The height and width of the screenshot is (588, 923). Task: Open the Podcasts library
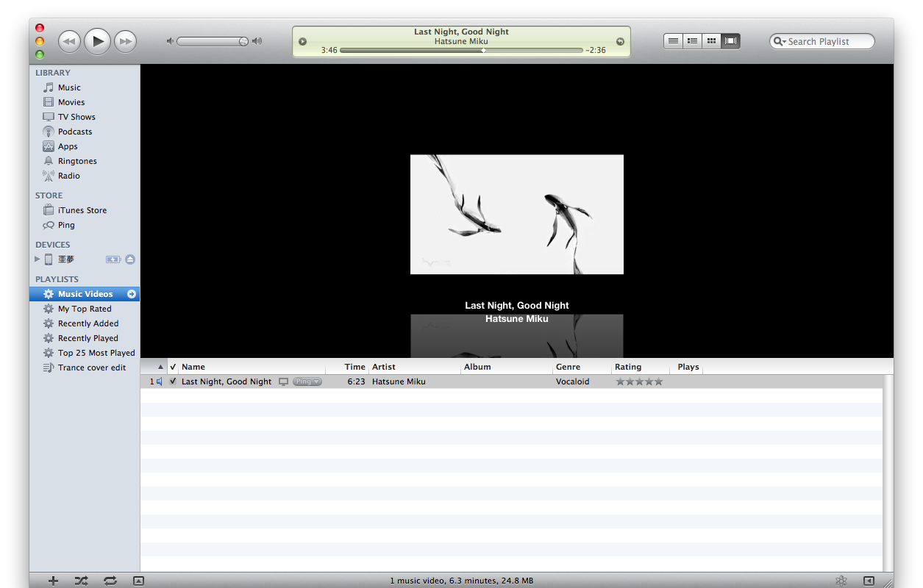(x=75, y=132)
